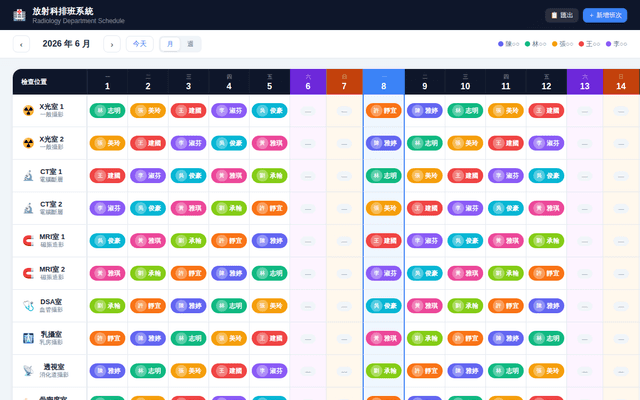Open 承翰 shift in DSA室 on day 1
The height and width of the screenshot is (400, 640).
107,306
